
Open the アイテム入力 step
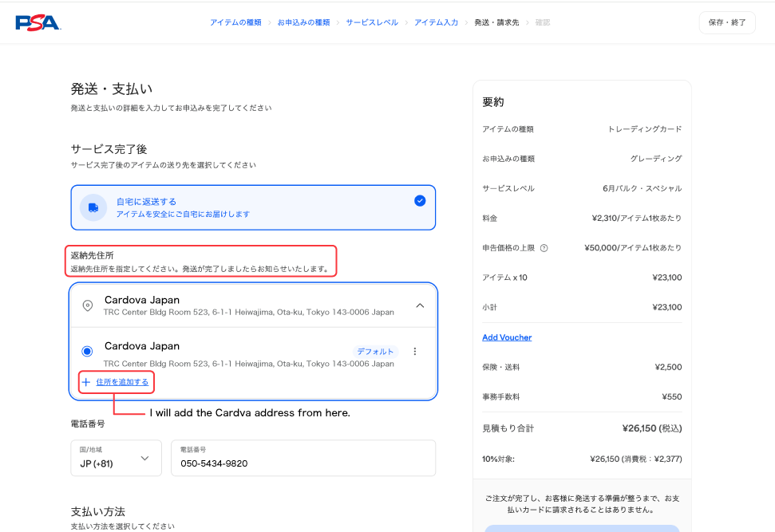click(436, 22)
